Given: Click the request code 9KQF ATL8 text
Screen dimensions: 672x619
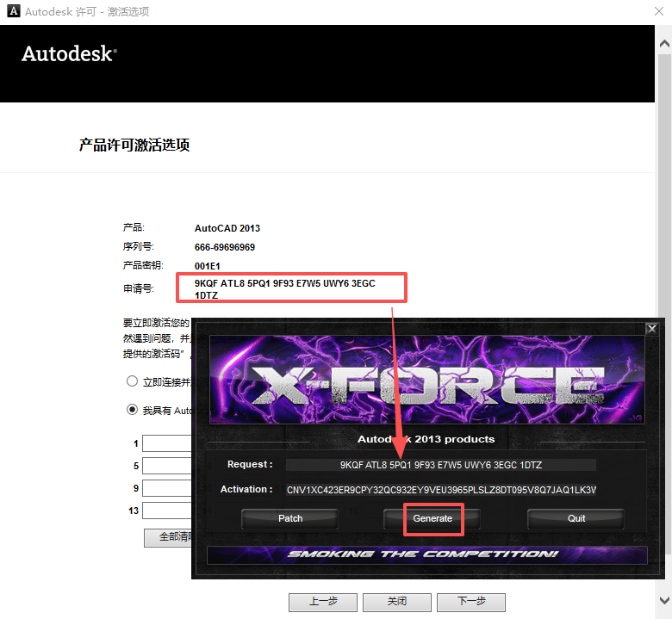Looking at the screenshot, I should coord(284,289).
